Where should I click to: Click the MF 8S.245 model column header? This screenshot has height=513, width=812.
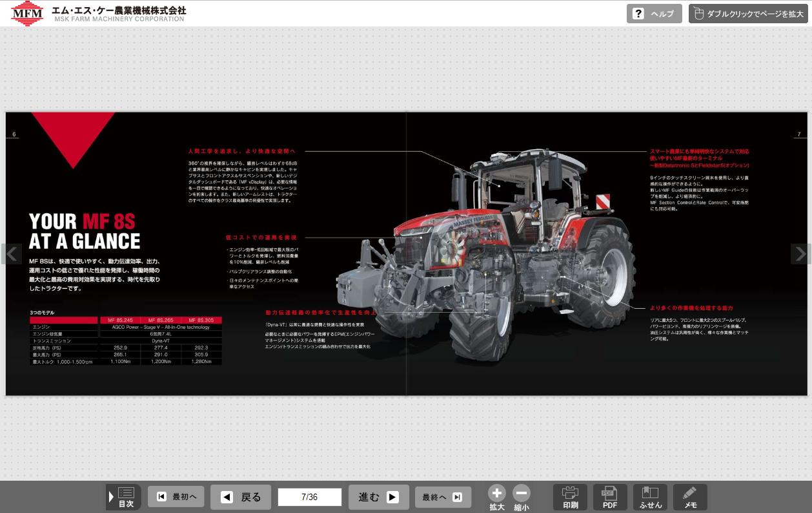[120, 320]
